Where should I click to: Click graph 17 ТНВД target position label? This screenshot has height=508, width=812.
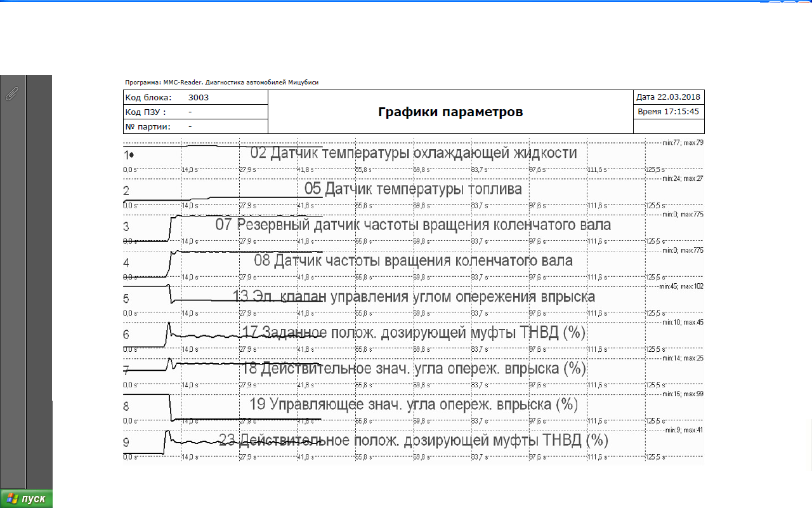[x=414, y=332]
